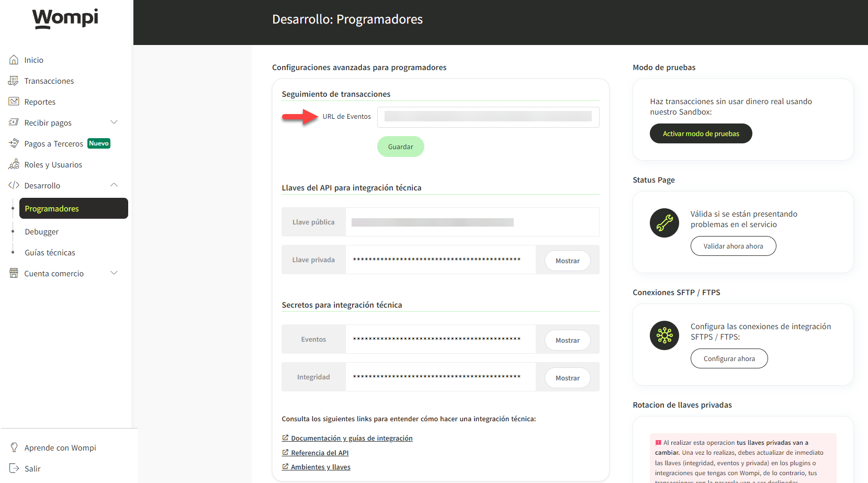Click the Status Page wrench icon
Screen dimensions: 868x483
point(664,223)
